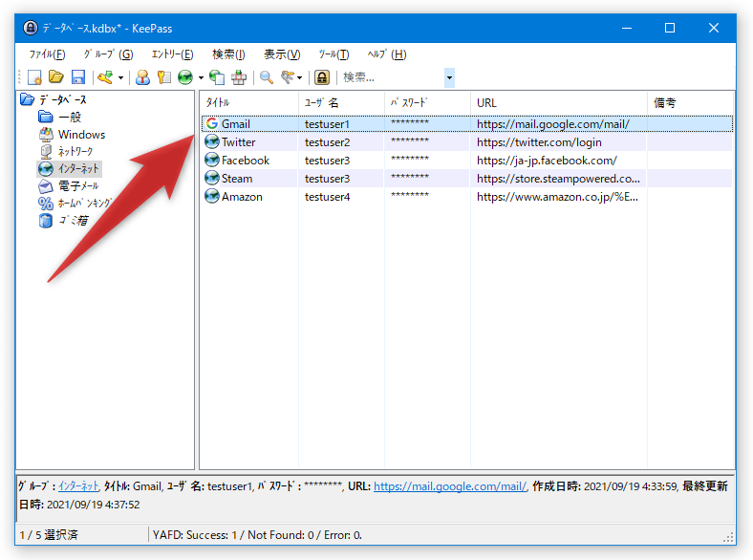753x560 pixels.
Task: Click the Open database folder icon
Action: (x=56, y=76)
